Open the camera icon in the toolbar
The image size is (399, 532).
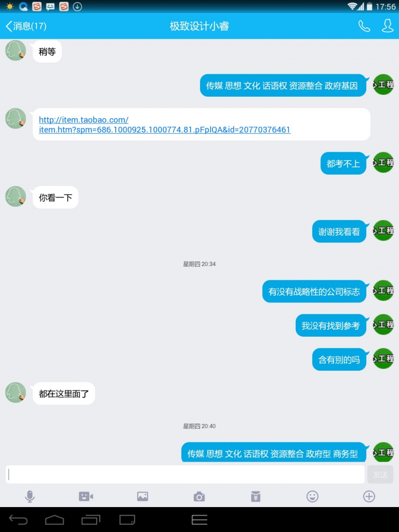[x=199, y=497]
